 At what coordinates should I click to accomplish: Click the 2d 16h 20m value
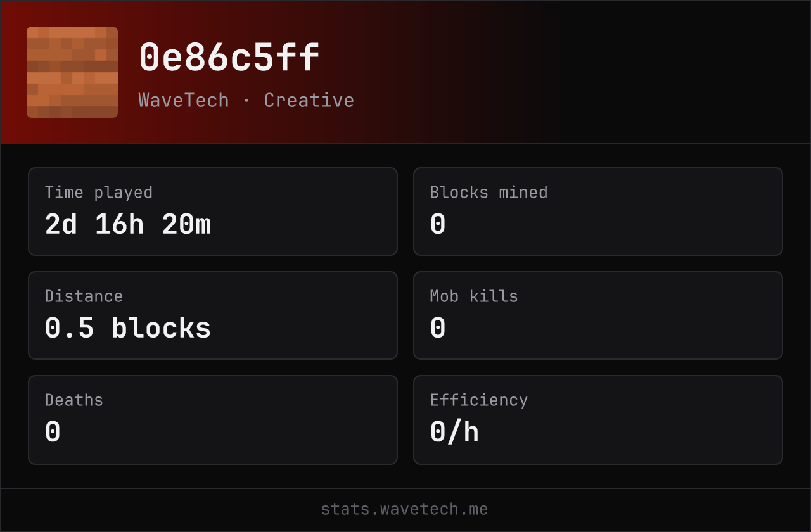coord(128,225)
